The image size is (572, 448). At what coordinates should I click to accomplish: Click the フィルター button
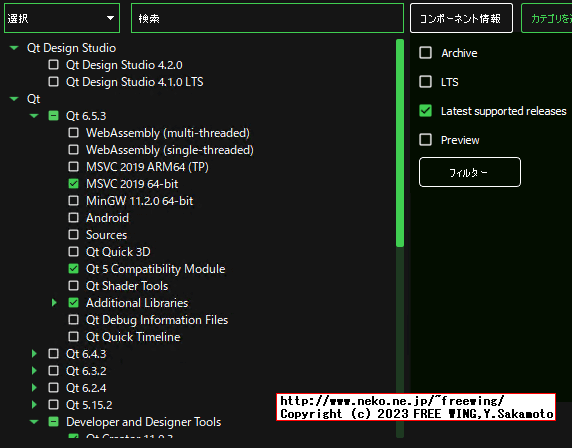click(470, 172)
